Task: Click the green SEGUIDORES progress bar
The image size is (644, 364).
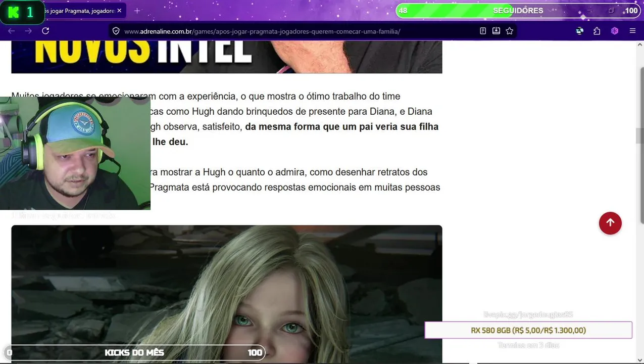Action: click(518, 11)
